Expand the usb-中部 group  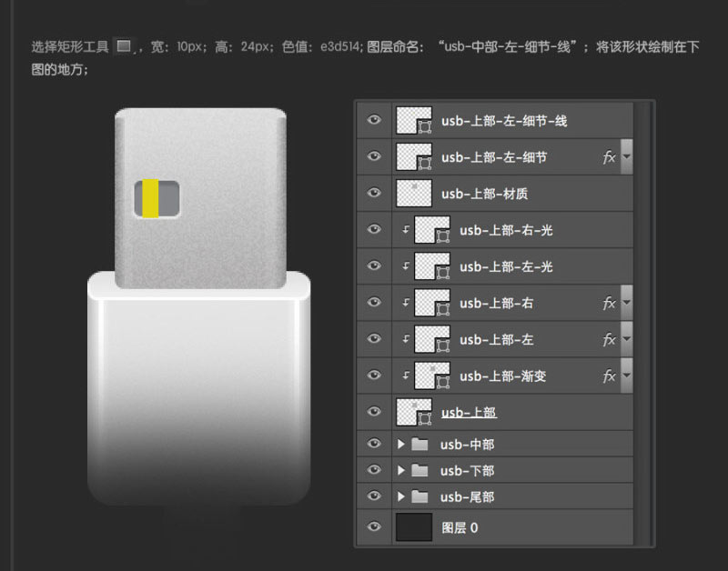(399, 444)
